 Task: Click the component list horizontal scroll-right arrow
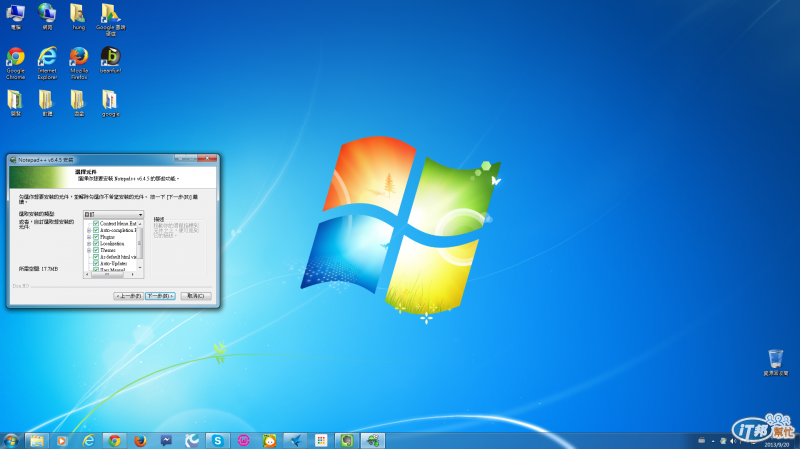click(133, 275)
